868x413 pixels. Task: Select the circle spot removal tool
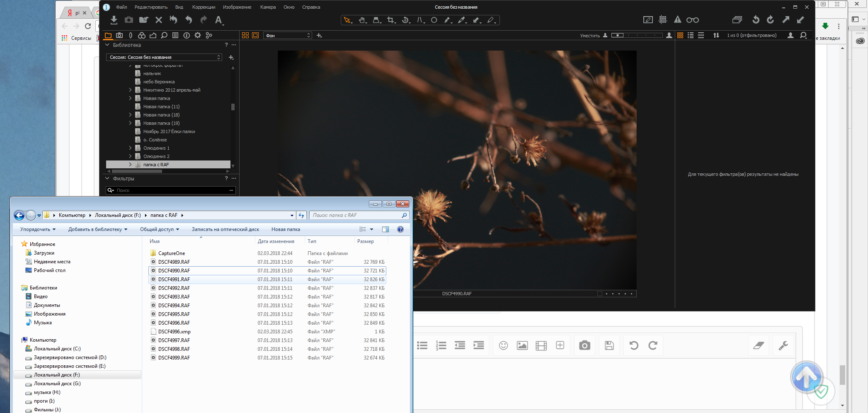coord(434,20)
